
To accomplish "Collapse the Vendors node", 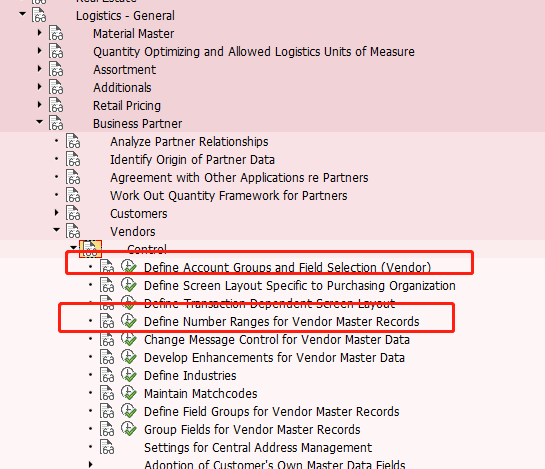I will coord(57,229).
